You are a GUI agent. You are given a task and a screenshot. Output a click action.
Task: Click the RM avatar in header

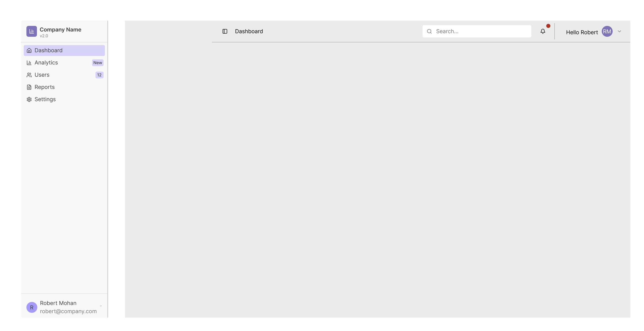(x=607, y=31)
